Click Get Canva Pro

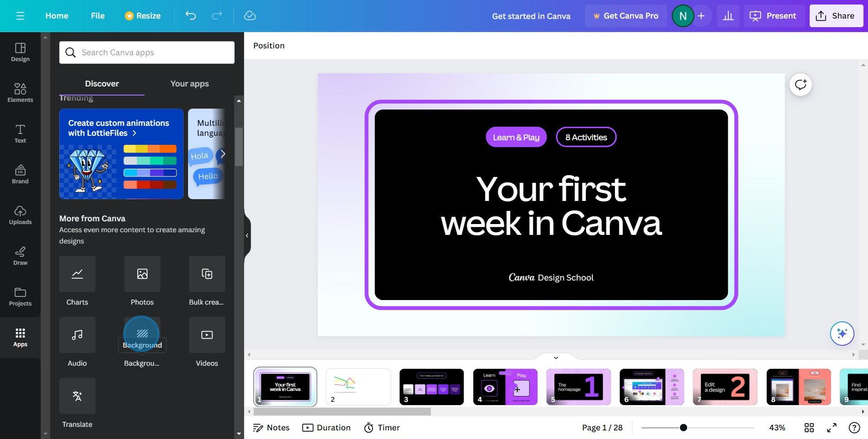(x=626, y=16)
